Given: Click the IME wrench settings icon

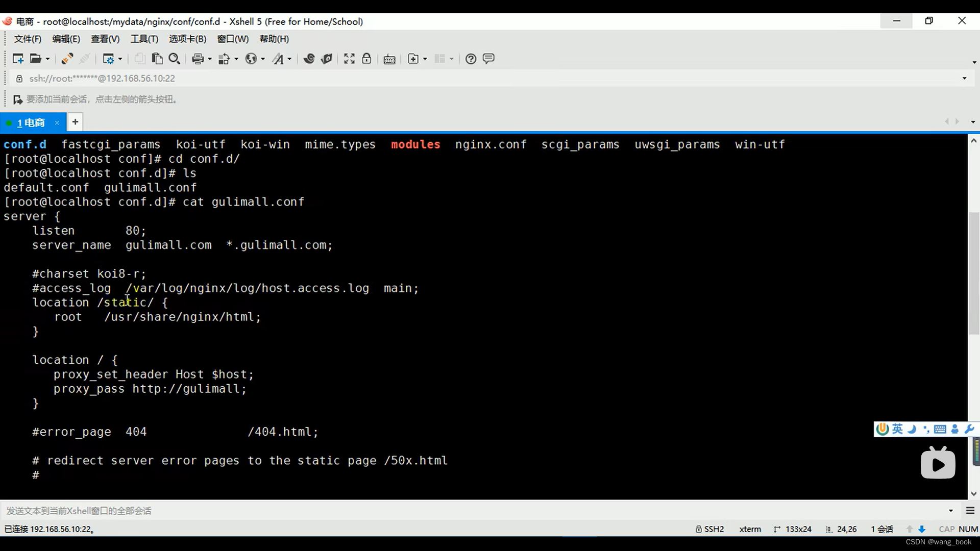Looking at the screenshot, I should (969, 430).
